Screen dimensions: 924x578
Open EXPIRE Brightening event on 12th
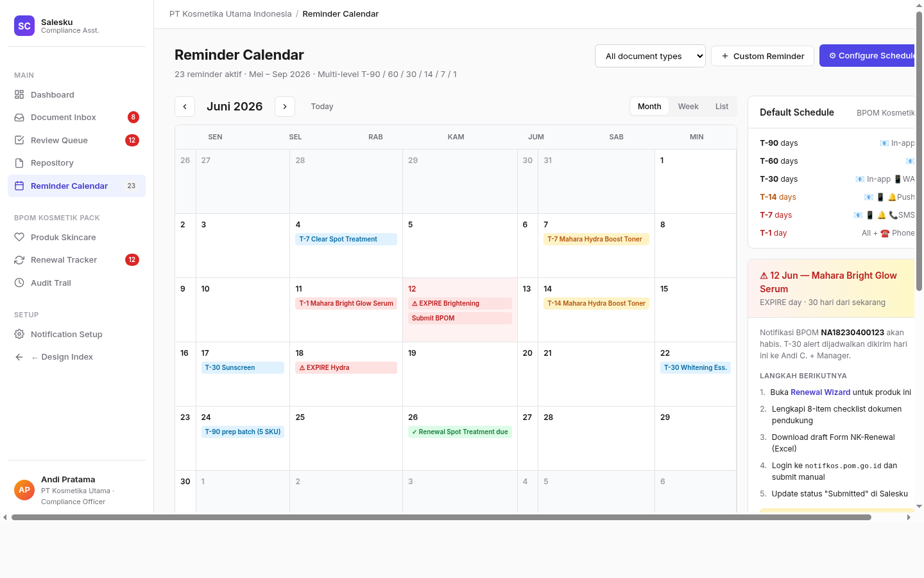point(459,303)
